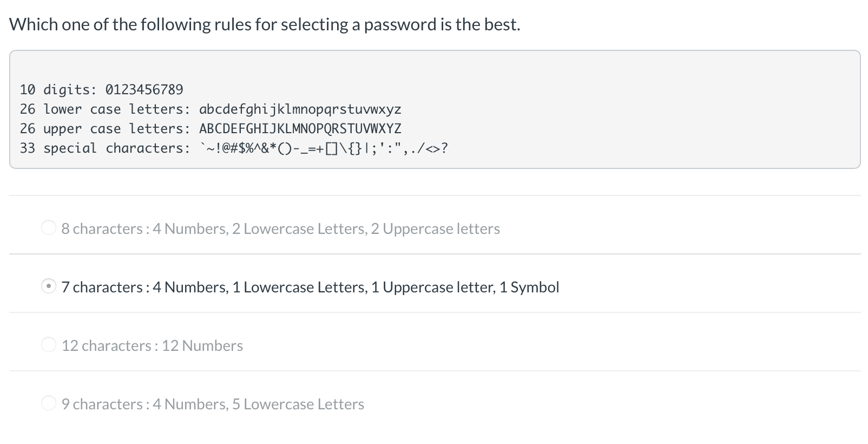The width and height of the screenshot is (868, 444).
Task: Click the "5 Lowercase Letters" text in last option
Action: pos(298,404)
